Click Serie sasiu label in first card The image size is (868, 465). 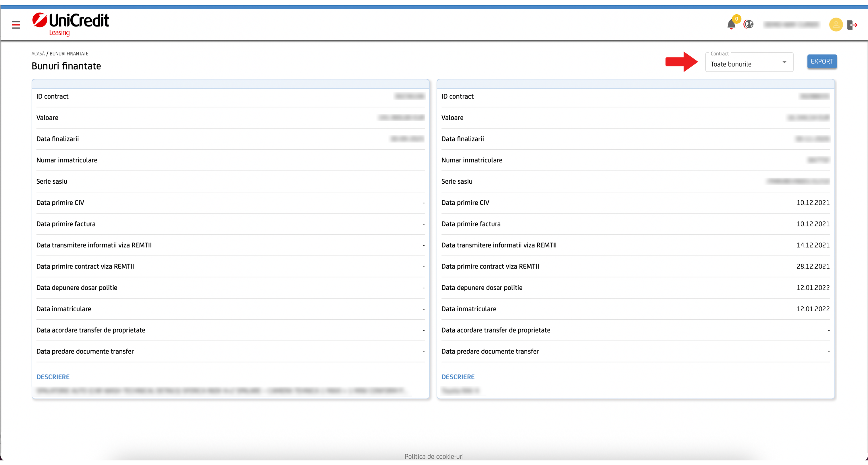[x=52, y=181]
